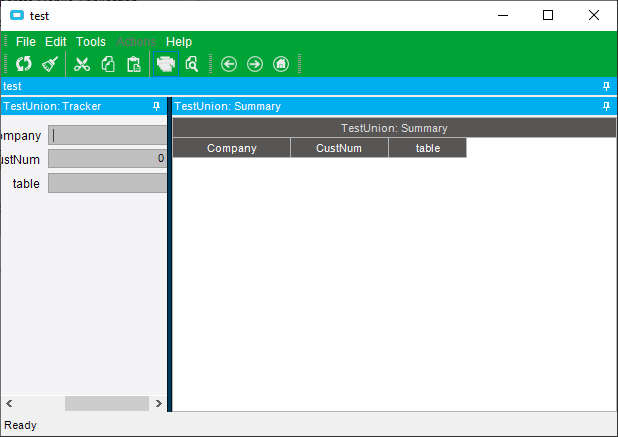This screenshot has height=437, width=618.
Task: Click the CustNum column header
Action: [339, 148]
